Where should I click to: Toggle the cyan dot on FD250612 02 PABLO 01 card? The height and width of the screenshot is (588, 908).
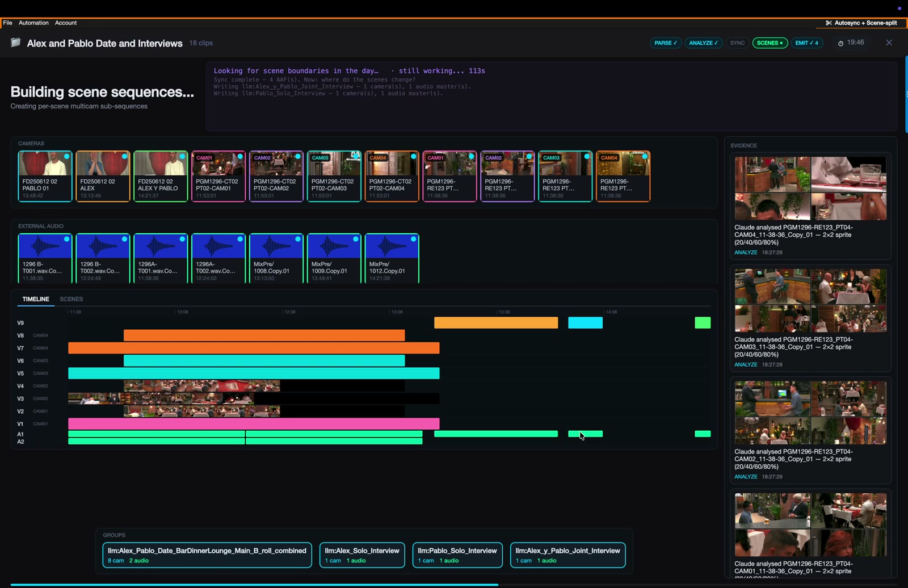[x=66, y=156]
